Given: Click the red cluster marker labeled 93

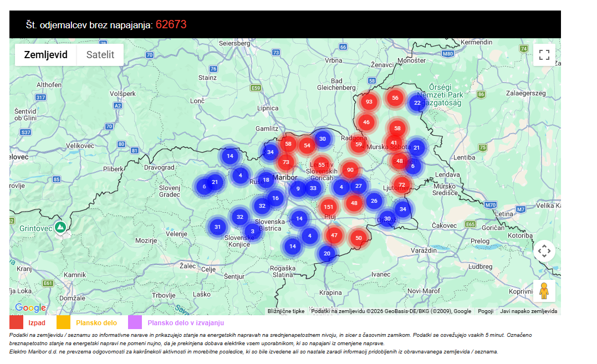Looking at the screenshot, I should pos(369,102).
